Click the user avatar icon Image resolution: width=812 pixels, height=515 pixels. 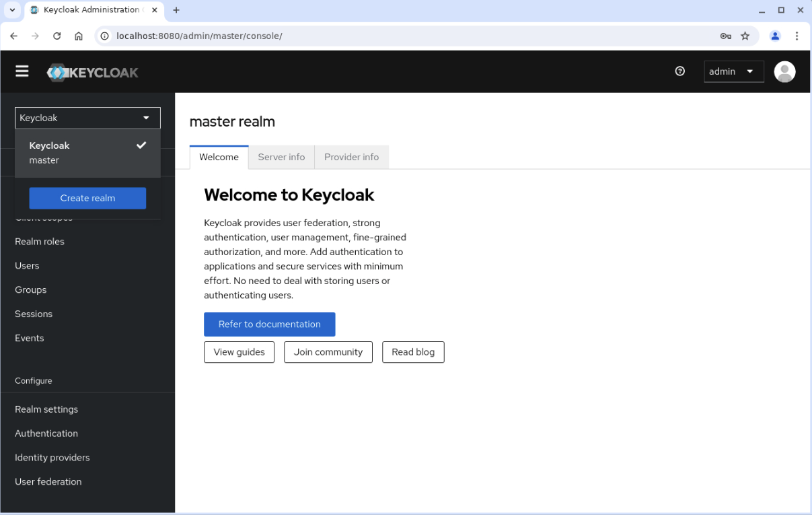tap(784, 71)
